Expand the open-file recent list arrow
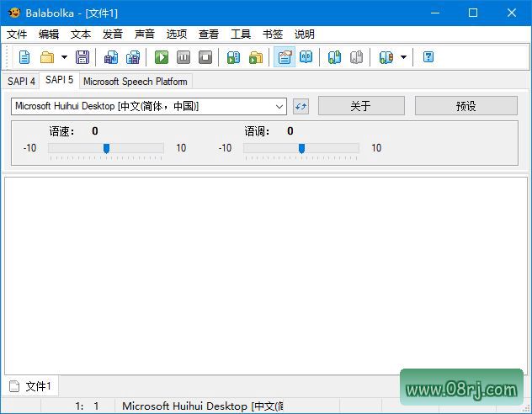This screenshot has width=532, height=414. click(x=64, y=57)
